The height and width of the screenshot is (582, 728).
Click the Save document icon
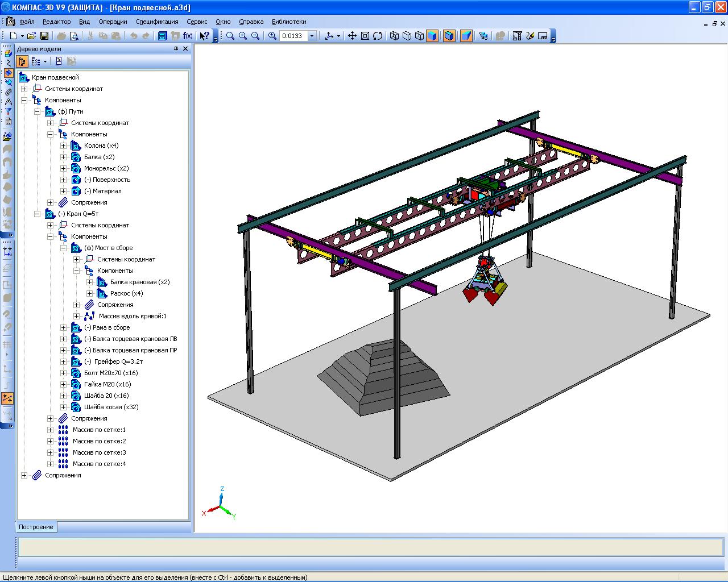[x=44, y=36]
